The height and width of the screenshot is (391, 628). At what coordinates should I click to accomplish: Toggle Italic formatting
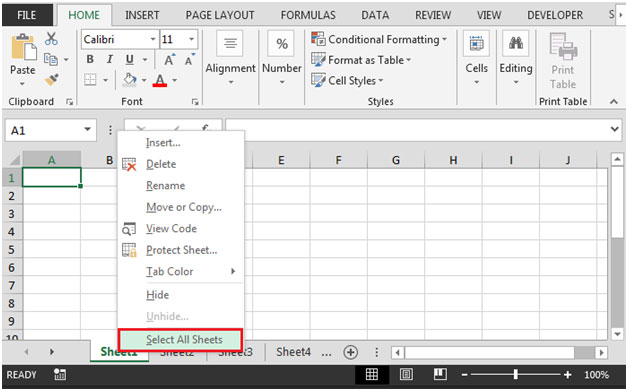pyautogui.click(x=109, y=59)
